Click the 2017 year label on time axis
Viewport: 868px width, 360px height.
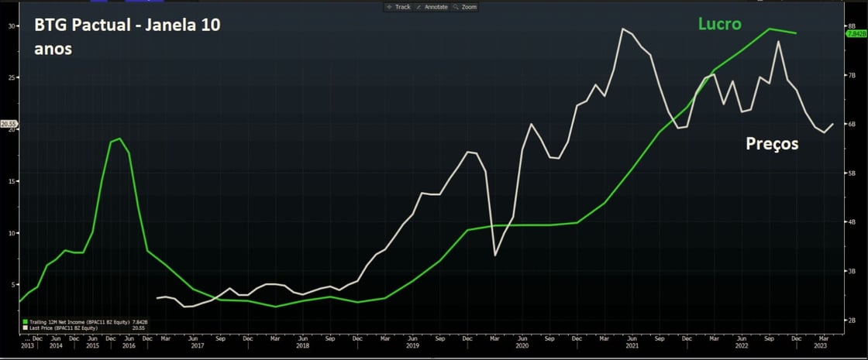[198, 347]
